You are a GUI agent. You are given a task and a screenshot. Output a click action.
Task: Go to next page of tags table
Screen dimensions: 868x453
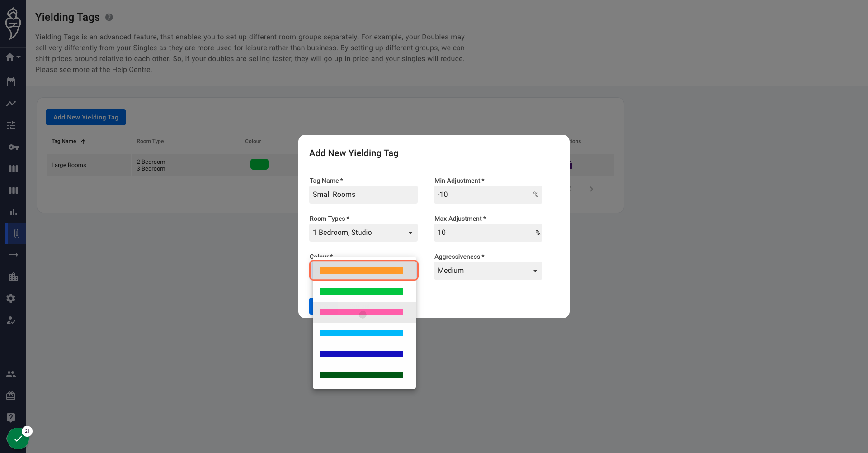591,189
